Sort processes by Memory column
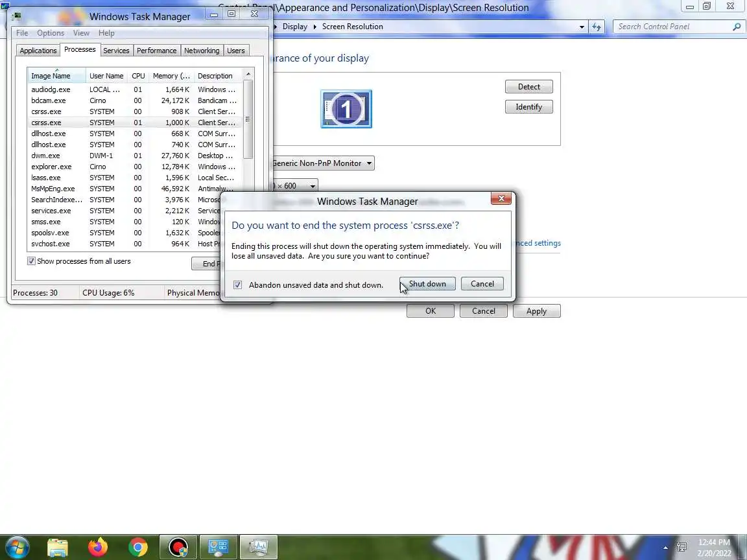Viewport: 747px width, 560px height. (171, 76)
